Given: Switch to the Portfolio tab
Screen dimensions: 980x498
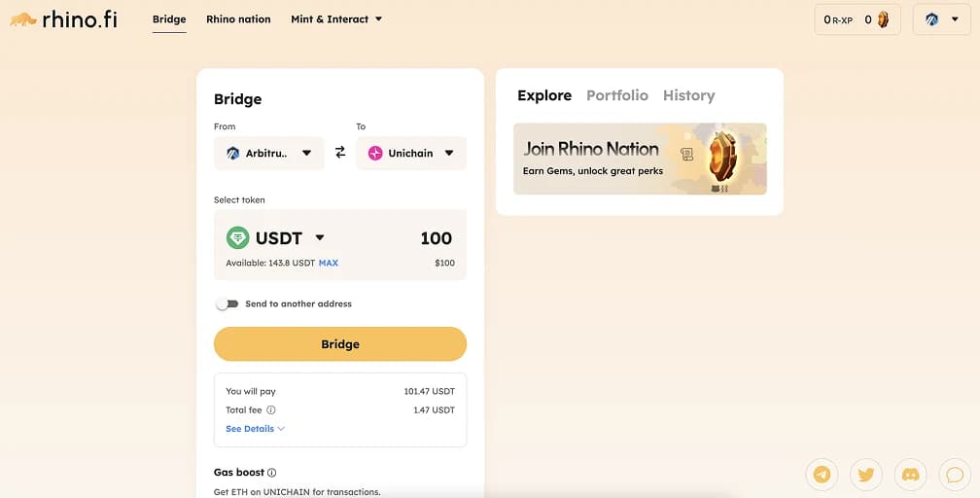Looking at the screenshot, I should point(616,95).
